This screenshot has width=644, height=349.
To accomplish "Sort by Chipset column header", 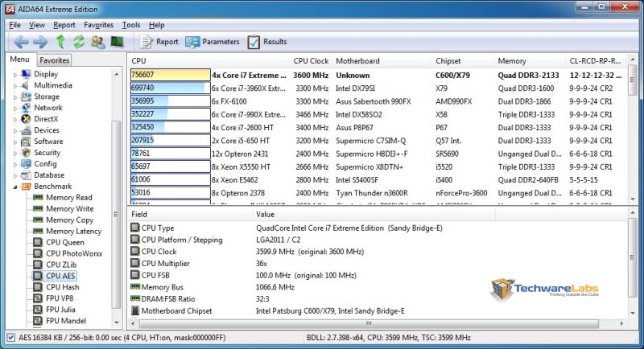I will coord(463,60).
